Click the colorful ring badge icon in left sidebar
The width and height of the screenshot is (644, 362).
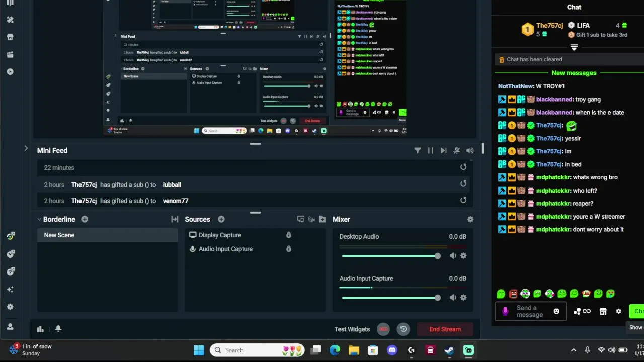(x=10, y=236)
